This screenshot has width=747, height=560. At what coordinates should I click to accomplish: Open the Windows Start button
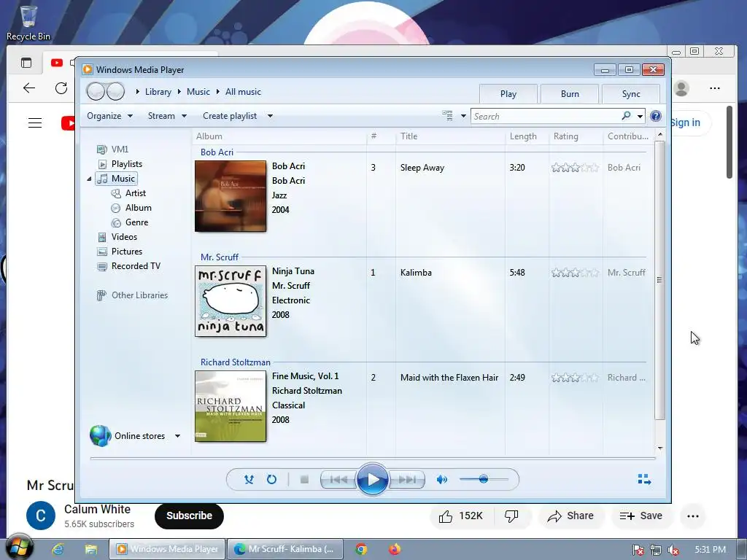click(19, 548)
